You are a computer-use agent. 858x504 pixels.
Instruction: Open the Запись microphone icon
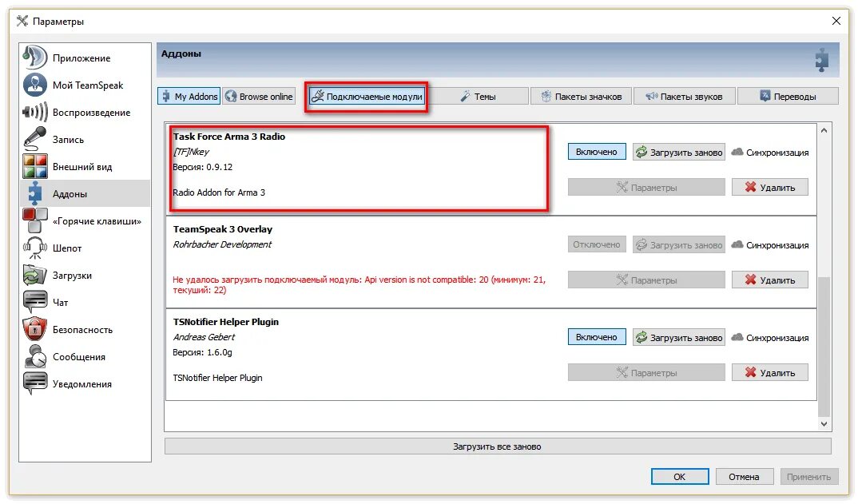click(35, 139)
